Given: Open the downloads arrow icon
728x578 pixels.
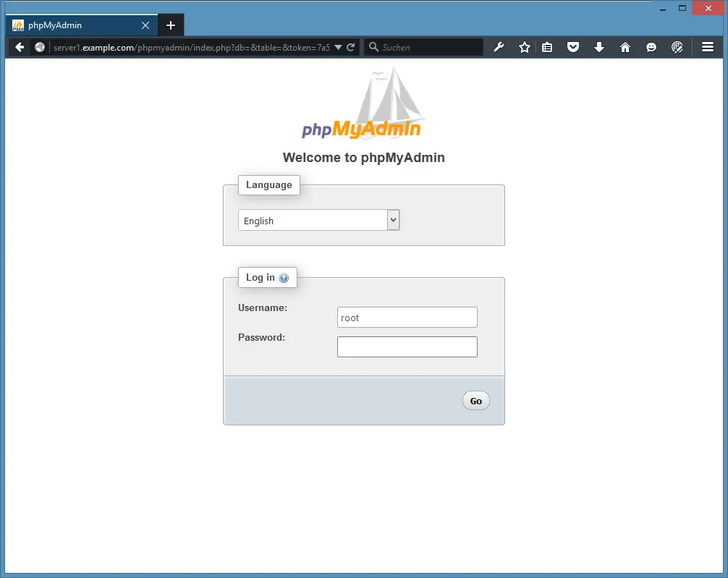Looking at the screenshot, I should 599,47.
